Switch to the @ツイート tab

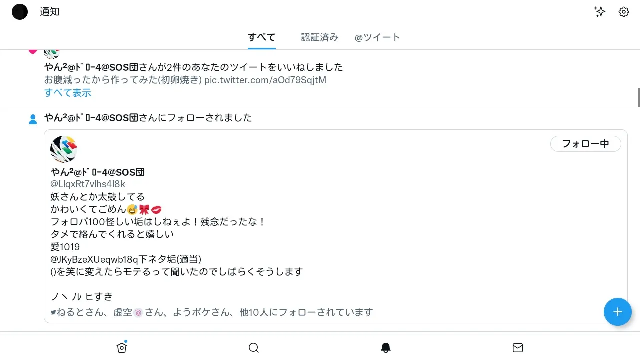point(377,37)
